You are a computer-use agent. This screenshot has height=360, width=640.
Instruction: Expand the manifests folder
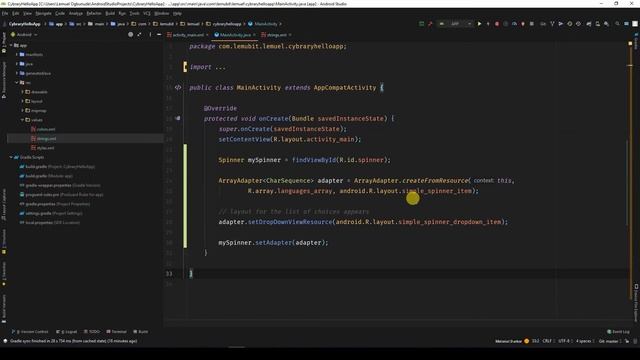tap(17, 54)
